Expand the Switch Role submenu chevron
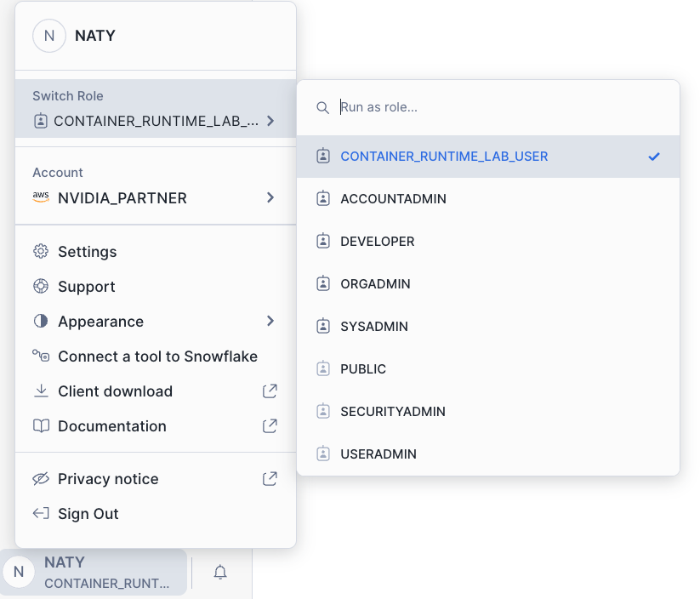 pos(270,121)
